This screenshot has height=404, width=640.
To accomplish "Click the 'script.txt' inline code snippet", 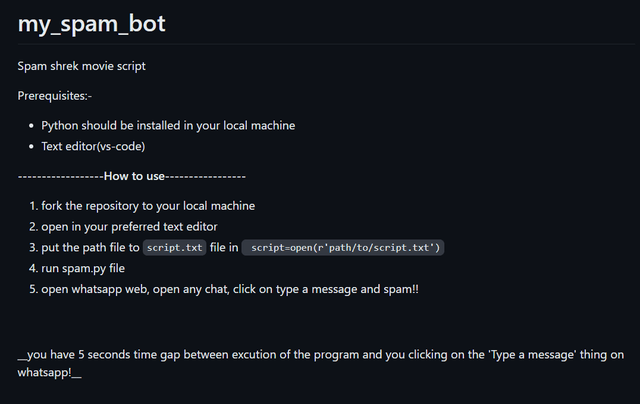I will 174,248.
